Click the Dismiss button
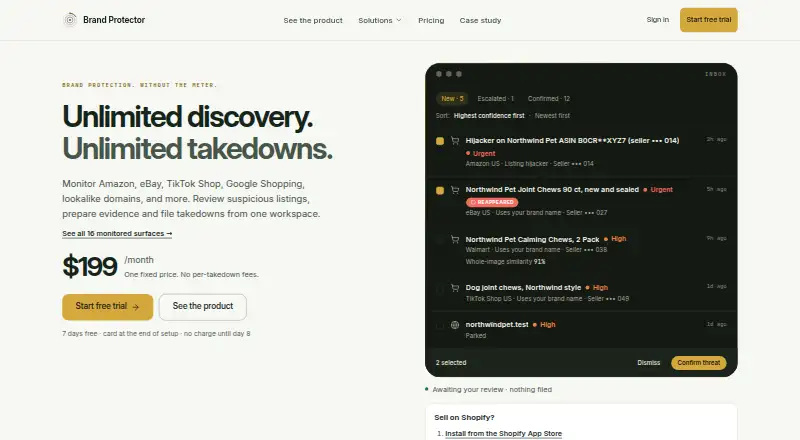 (x=648, y=363)
